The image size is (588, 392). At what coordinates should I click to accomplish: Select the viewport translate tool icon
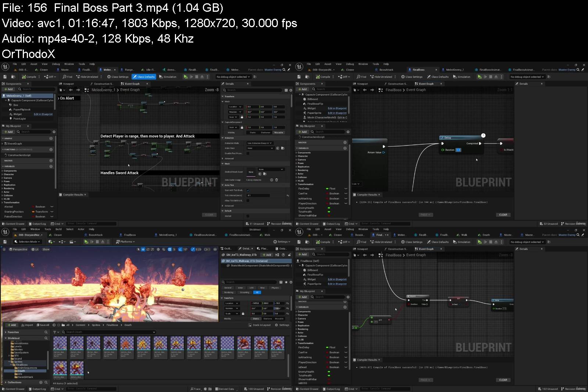pos(143,249)
